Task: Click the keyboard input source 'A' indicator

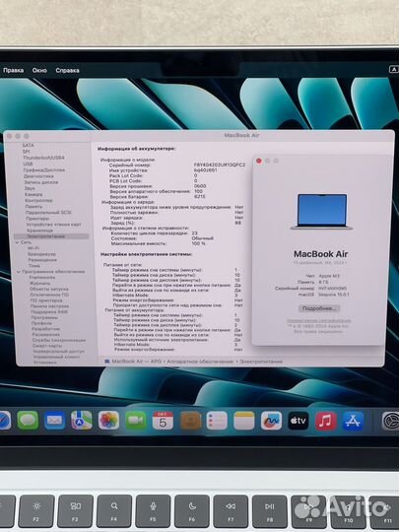Action: 393,69
